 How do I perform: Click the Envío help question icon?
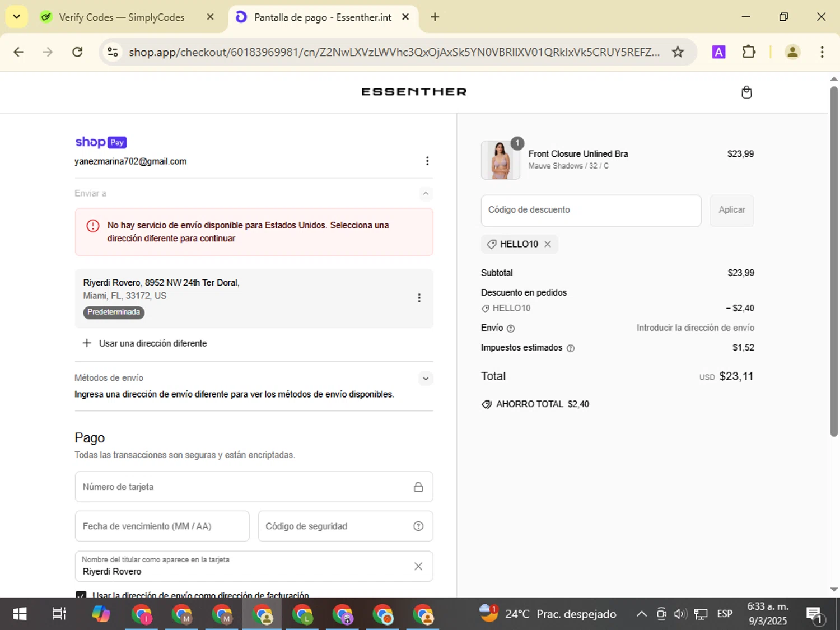pos(511,329)
